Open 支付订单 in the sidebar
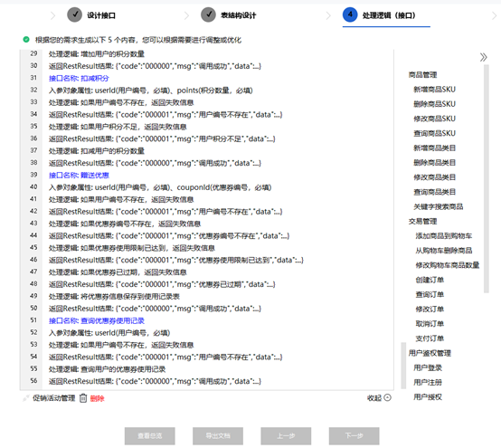This screenshot has width=501, height=448. coord(430,338)
